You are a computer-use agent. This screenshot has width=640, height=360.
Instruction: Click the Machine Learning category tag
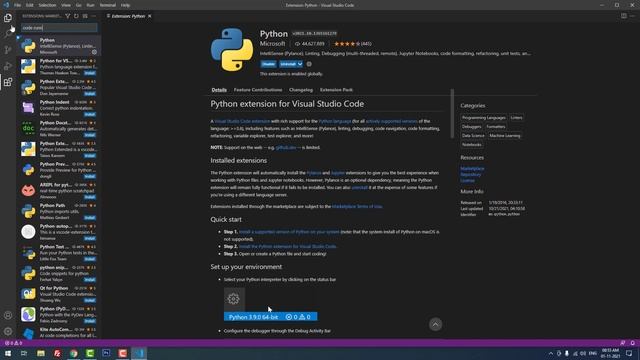coord(505,136)
